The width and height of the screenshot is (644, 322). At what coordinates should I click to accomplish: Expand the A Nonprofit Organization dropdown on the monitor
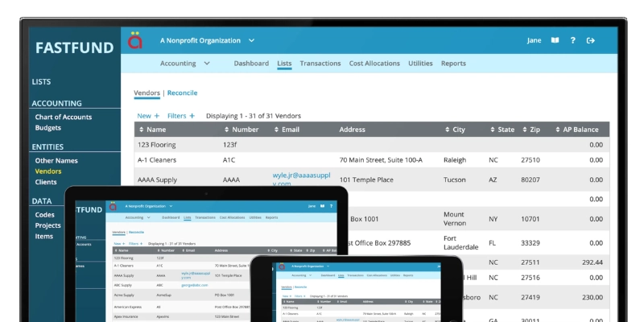click(208, 40)
